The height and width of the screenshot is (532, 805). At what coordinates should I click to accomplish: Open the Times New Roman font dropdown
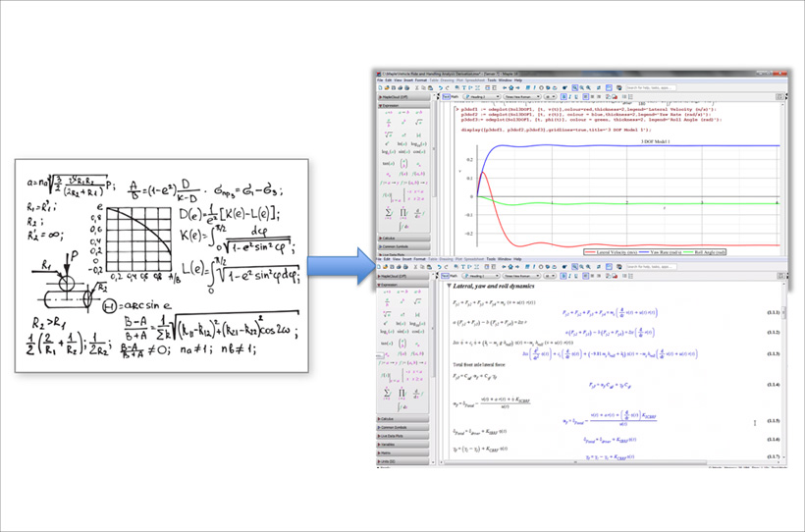(520, 97)
